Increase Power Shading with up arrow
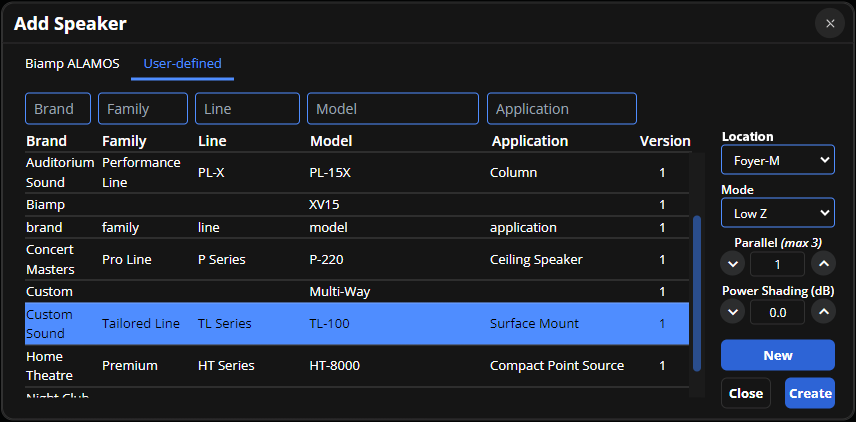 (822, 312)
